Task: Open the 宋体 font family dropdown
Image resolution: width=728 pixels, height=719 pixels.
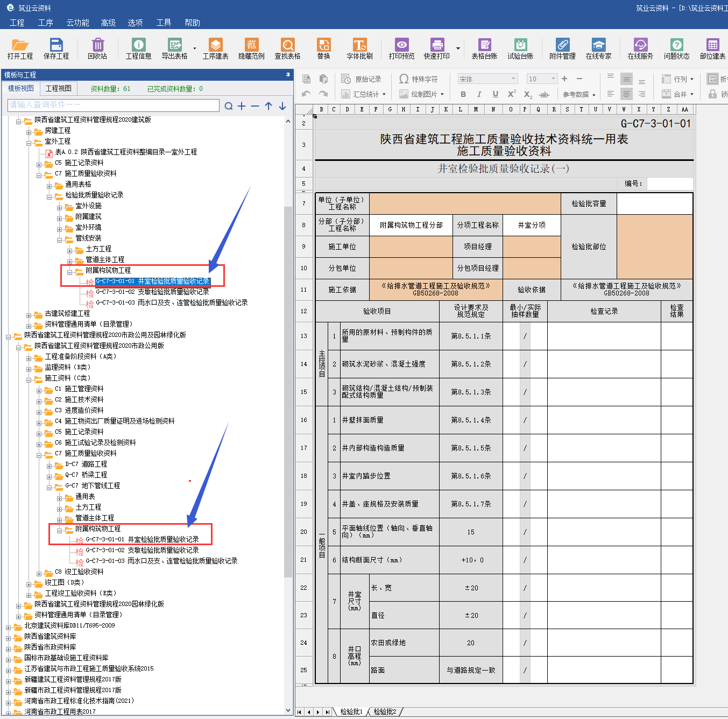Action: coord(514,79)
